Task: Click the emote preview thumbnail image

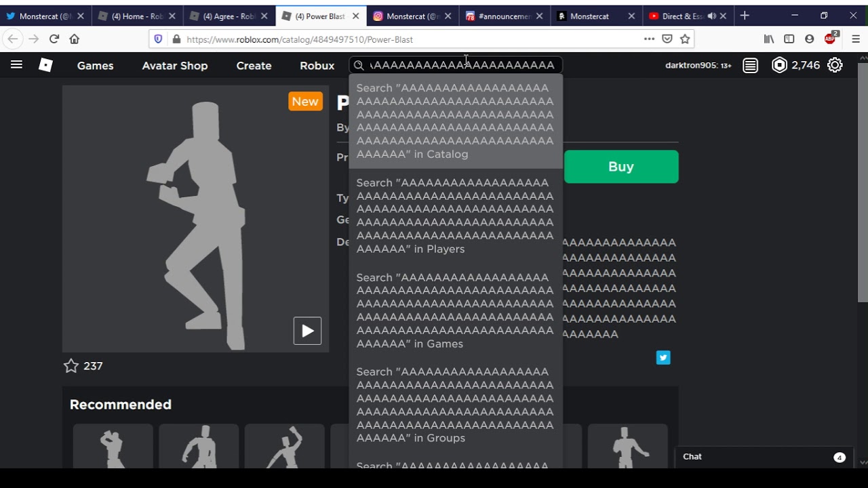Action: (195, 219)
